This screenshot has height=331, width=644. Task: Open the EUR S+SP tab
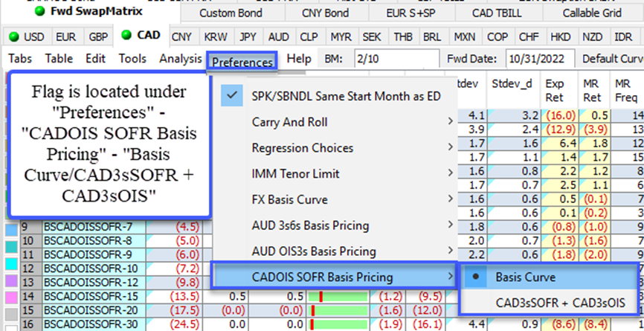[410, 13]
